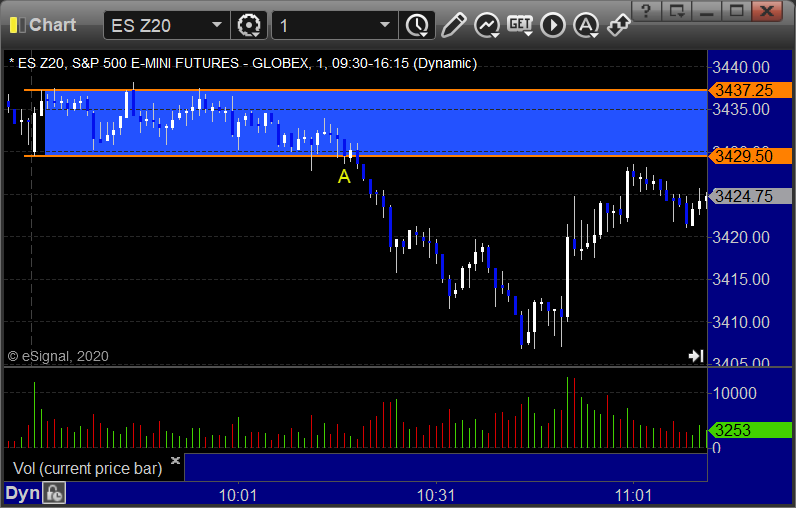The width and height of the screenshot is (796, 508).
Task: Open the interval dropdown showing 1
Action: tap(335, 25)
